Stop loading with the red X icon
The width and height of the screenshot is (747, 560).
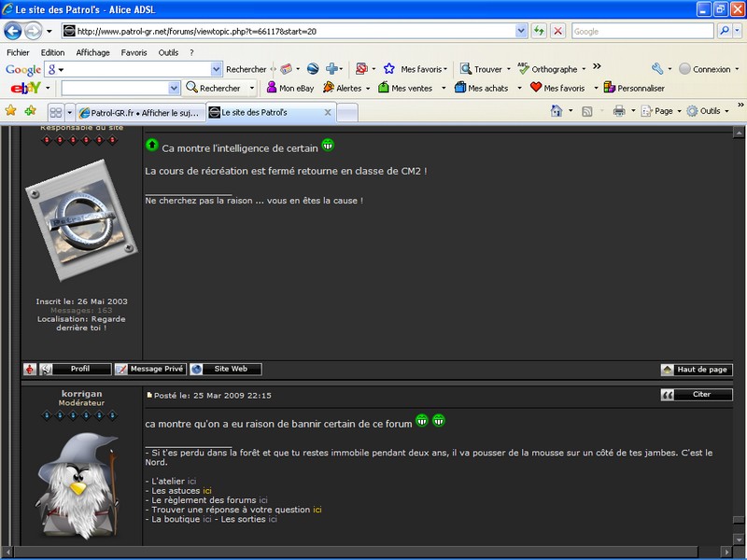tap(557, 32)
